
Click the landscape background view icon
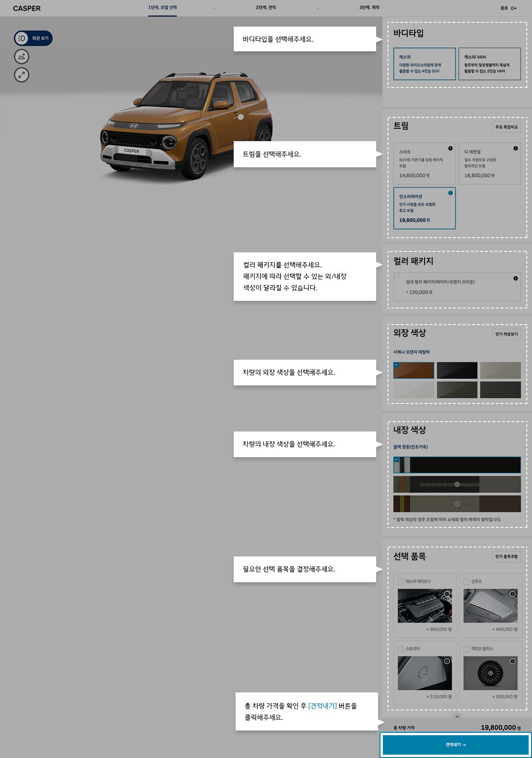[x=21, y=57]
